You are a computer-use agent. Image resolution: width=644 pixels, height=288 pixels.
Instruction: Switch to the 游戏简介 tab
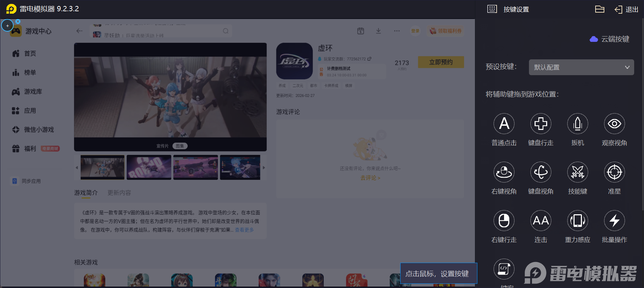click(86, 193)
